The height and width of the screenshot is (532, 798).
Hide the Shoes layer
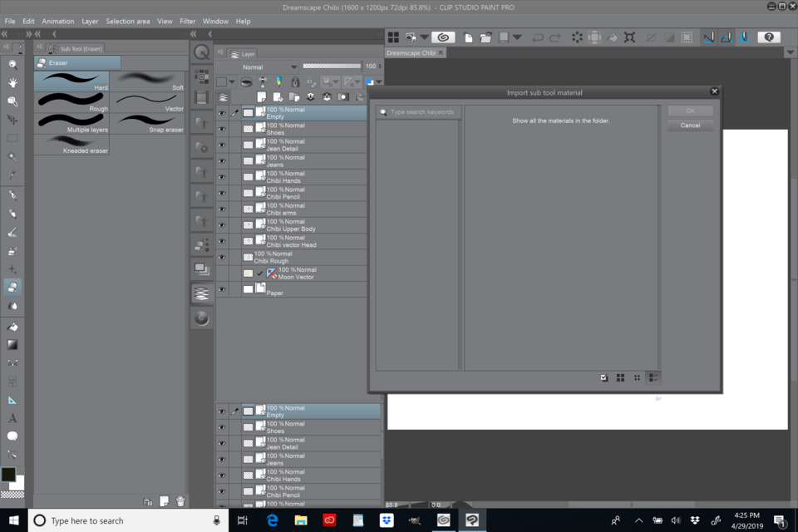point(222,129)
